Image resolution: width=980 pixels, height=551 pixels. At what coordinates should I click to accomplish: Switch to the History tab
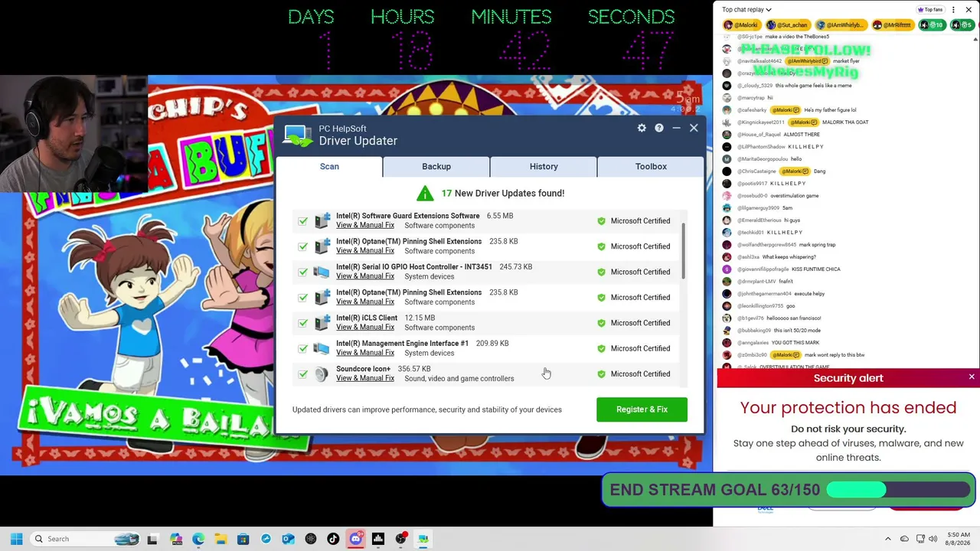coord(544,166)
